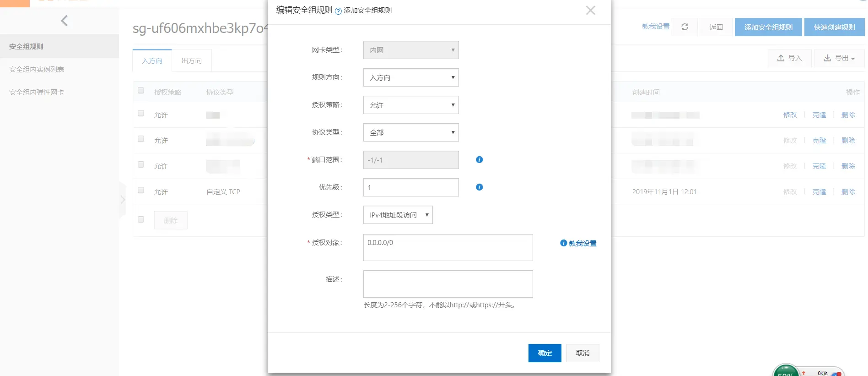Click 克隆 in second rule row
This screenshot has width=868, height=376.
coord(819,140)
